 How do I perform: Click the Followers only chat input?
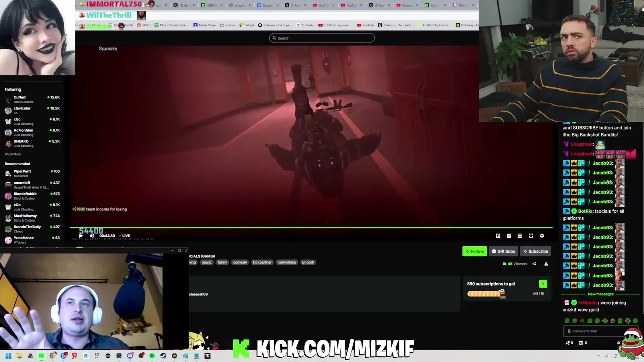(600, 331)
